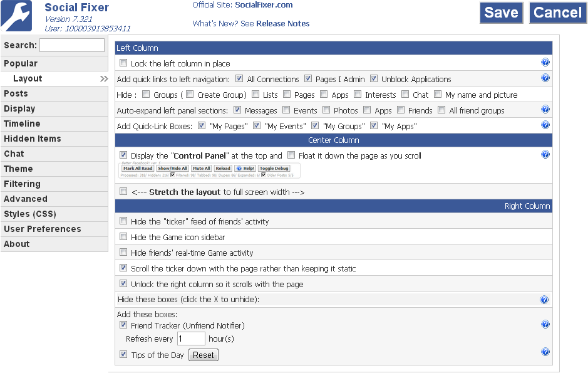Uncheck Unblock Applications quick link
The image size is (588, 373).
373,78
